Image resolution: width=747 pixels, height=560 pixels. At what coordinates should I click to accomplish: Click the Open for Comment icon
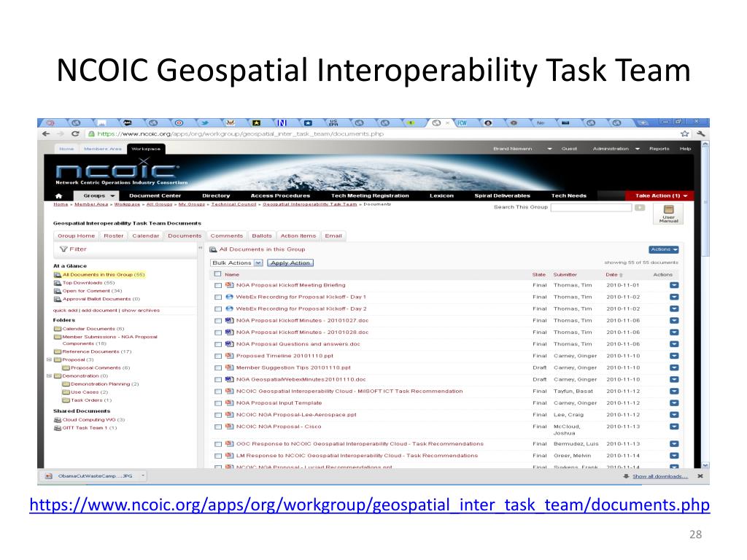tap(58, 291)
